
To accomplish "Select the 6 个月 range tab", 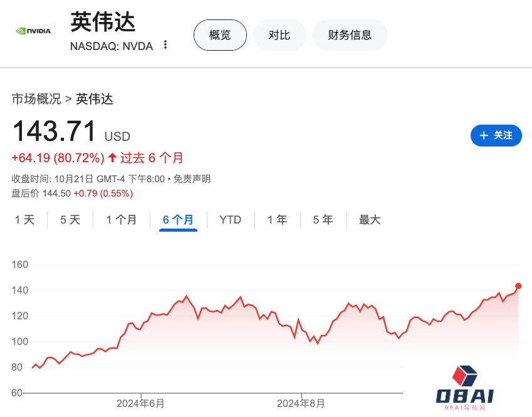I will 178,220.
